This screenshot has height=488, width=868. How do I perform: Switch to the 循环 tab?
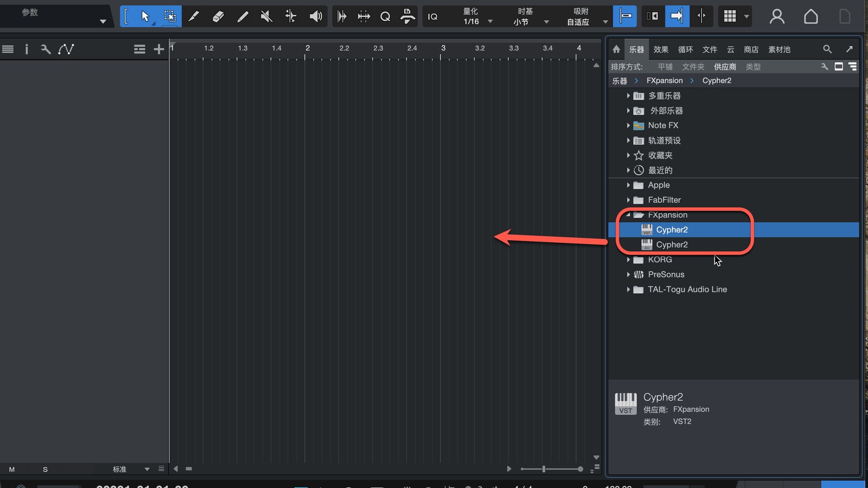[x=685, y=49]
